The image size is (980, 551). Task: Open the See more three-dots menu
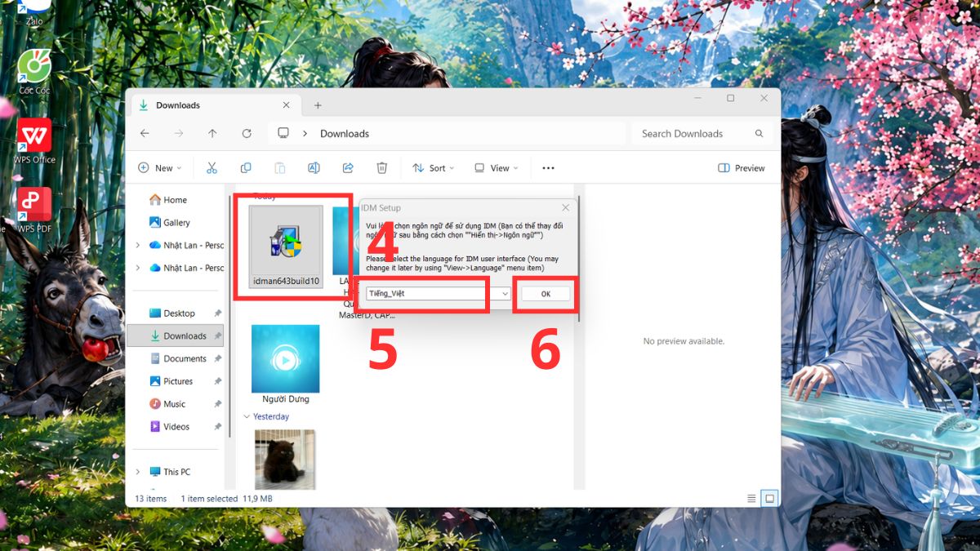pyautogui.click(x=548, y=168)
